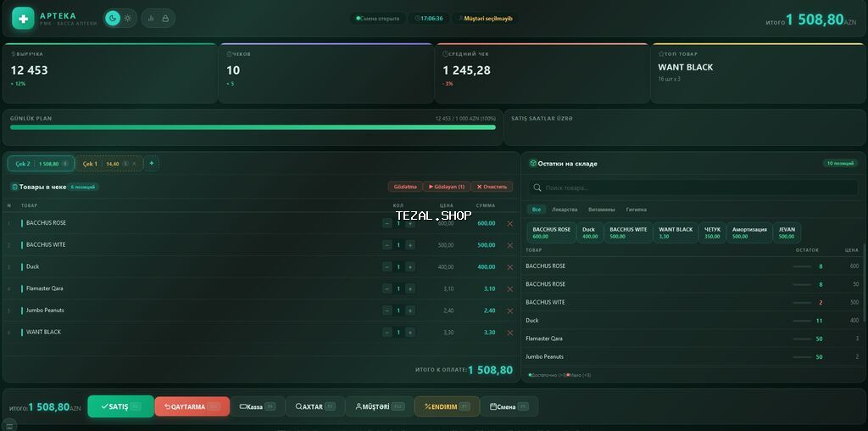The width and height of the screenshot is (868, 431).
Task: Close the 'Çek 1' tab with X
Action: pyautogui.click(x=134, y=164)
